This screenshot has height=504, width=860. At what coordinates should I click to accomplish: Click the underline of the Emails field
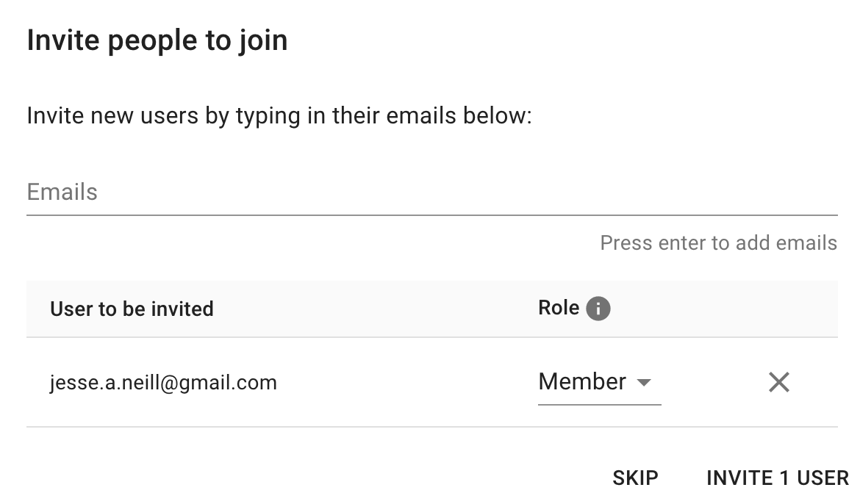pyautogui.click(x=432, y=215)
